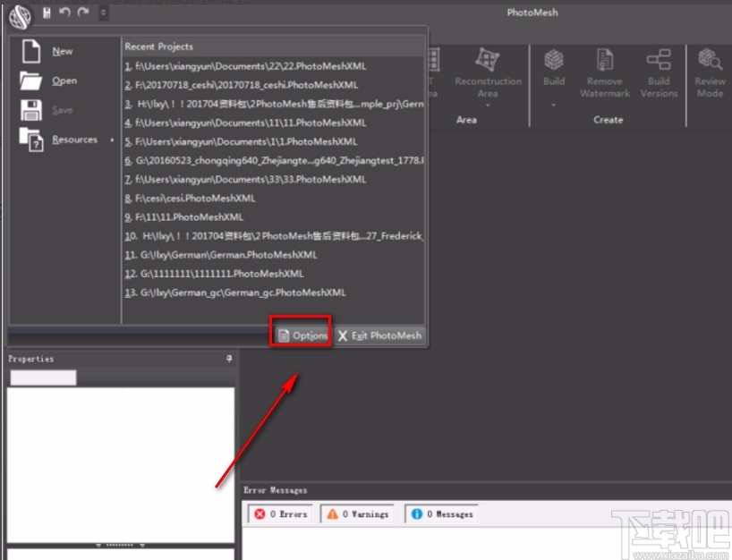Expand the Build dropdown arrow
Viewport: 732px width, 560px height.
[x=554, y=105]
